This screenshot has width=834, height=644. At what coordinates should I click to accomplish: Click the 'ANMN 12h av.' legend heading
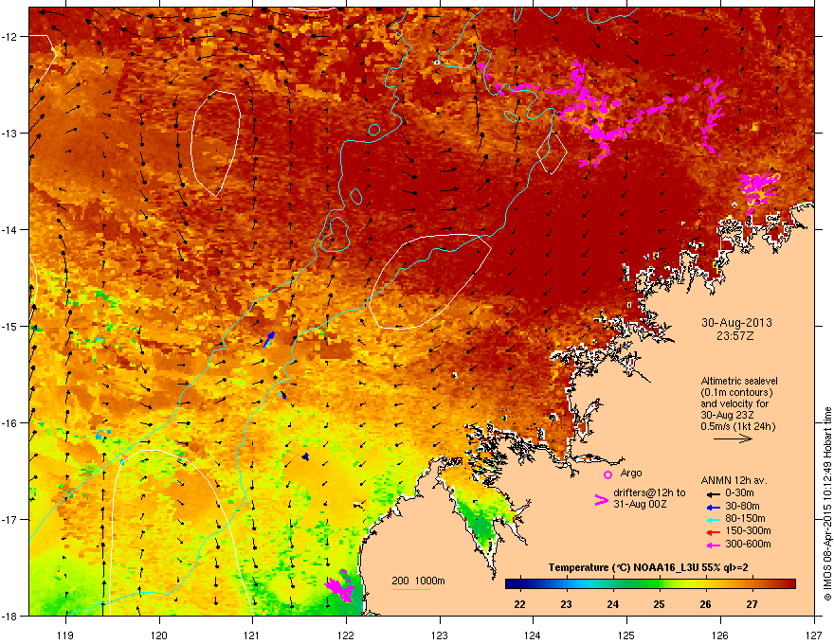pyautogui.click(x=734, y=480)
